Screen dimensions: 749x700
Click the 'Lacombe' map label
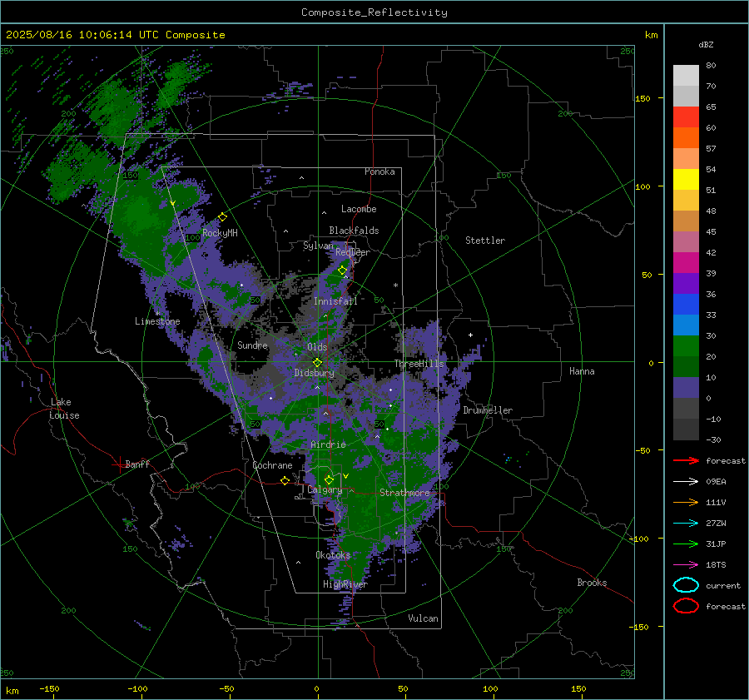[x=359, y=209]
